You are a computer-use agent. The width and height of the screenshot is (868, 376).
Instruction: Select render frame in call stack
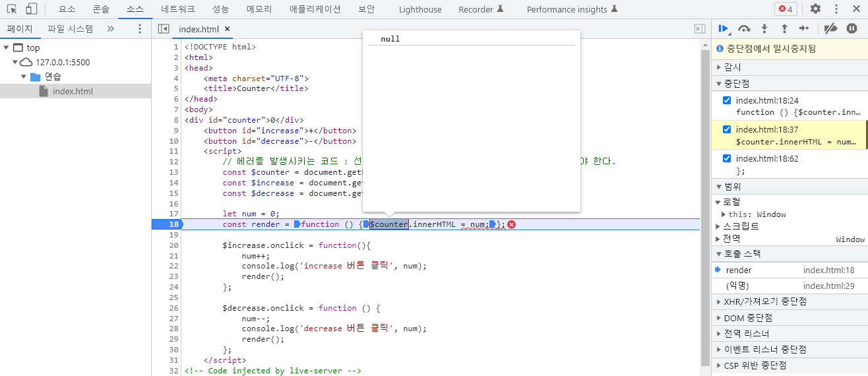point(790,270)
